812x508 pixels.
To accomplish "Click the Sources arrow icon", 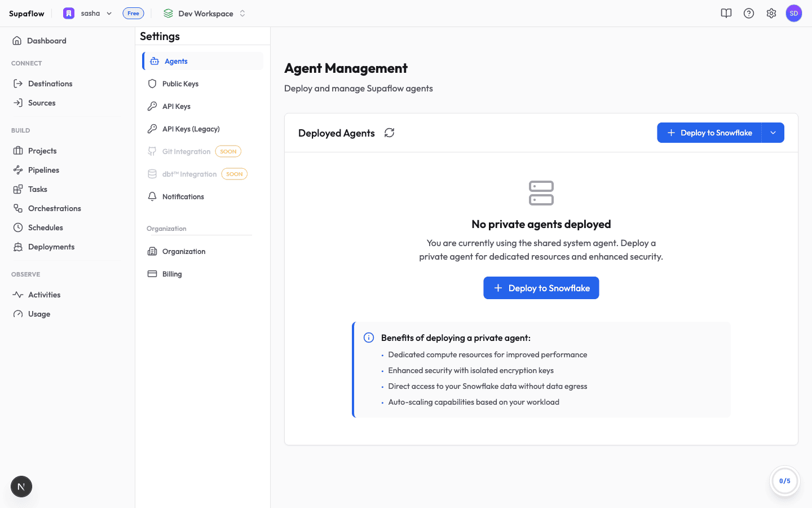I will click(18, 103).
